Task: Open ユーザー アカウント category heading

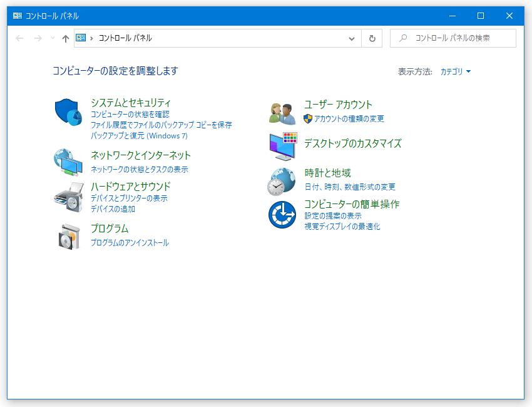Action: (x=338, y=105)
